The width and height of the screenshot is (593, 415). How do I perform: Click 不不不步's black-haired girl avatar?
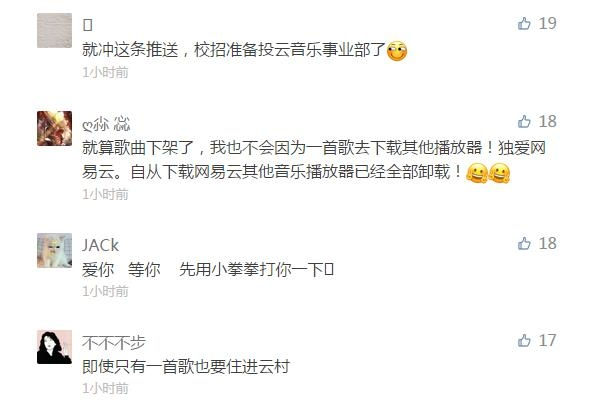click(54, 347)
